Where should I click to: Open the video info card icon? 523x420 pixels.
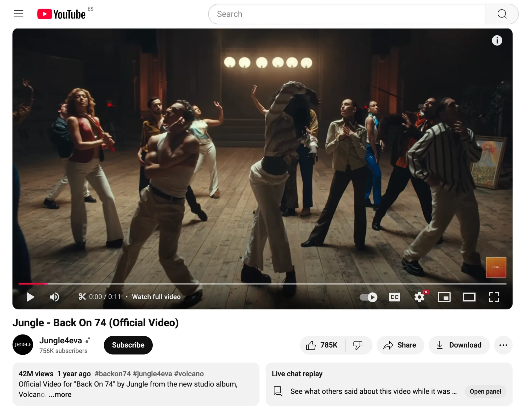(497, 41)
